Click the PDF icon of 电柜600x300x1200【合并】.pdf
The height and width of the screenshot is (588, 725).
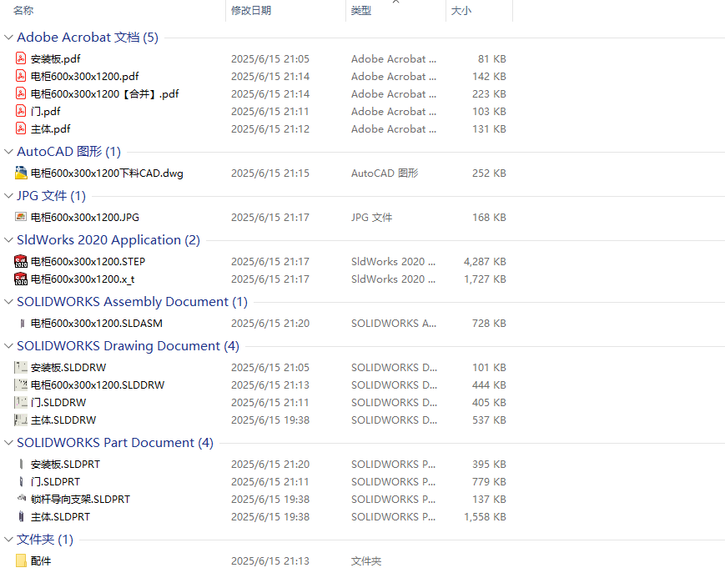21,93
